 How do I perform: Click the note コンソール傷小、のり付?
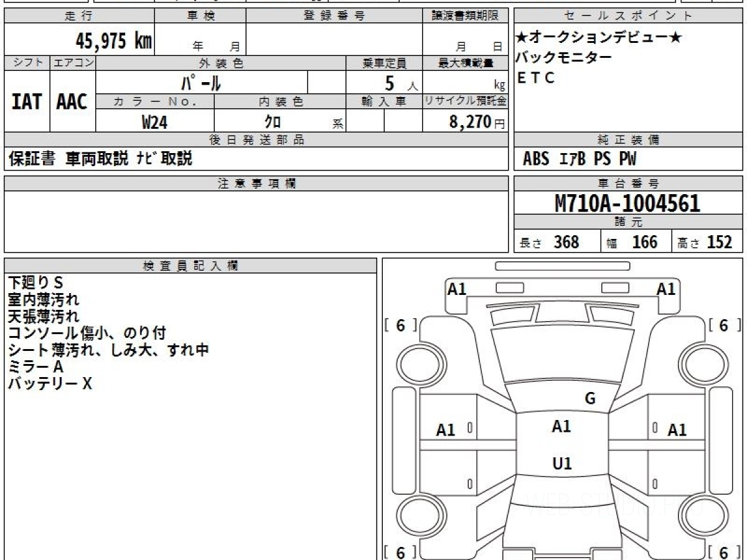point(87,334)
